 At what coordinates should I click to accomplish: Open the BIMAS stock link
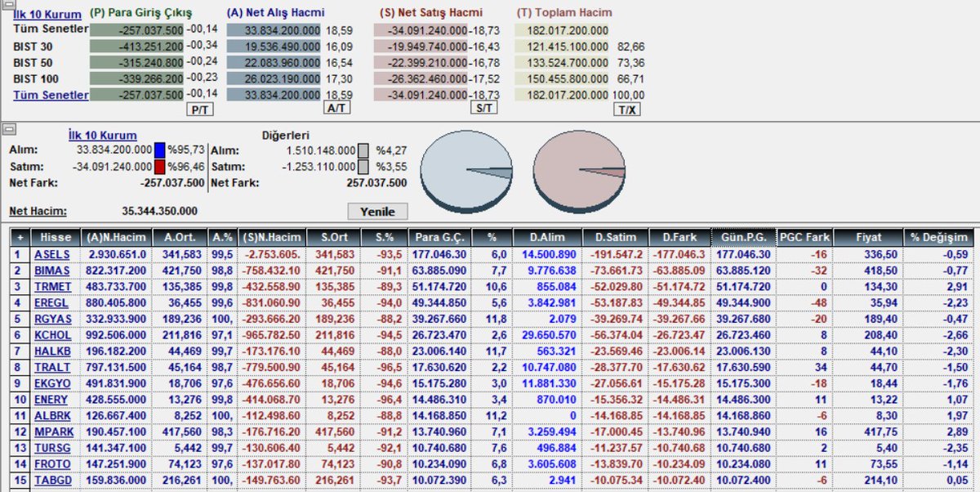click(x=52, y=270)
